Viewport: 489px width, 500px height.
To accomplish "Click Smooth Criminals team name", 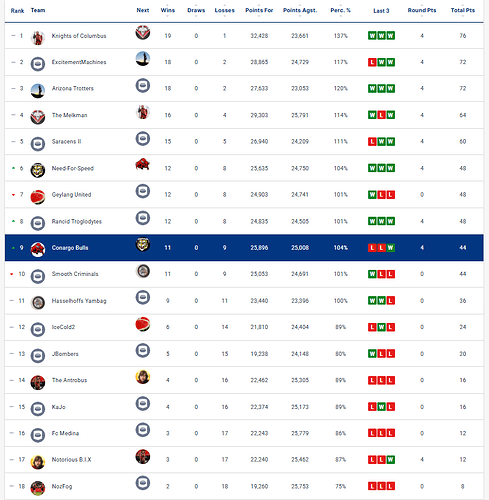I will [75, 274].
